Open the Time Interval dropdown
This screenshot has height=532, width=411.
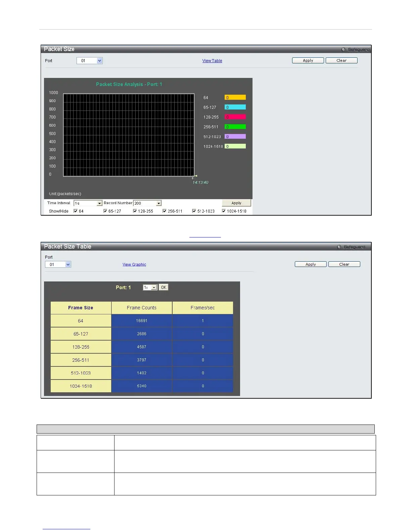click(88, 203)
